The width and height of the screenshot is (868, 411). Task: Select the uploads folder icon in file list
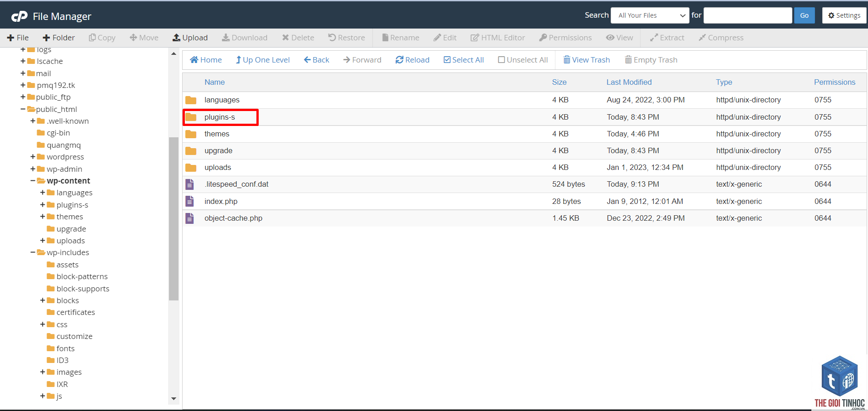coord(191,168)
